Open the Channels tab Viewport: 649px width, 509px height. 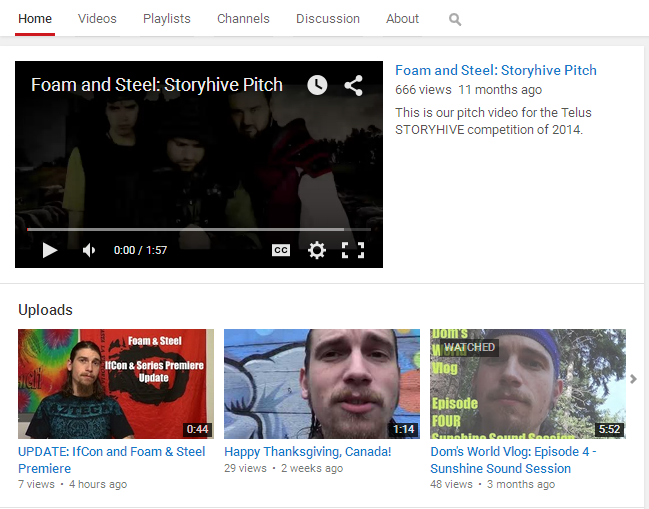(243, 19)
